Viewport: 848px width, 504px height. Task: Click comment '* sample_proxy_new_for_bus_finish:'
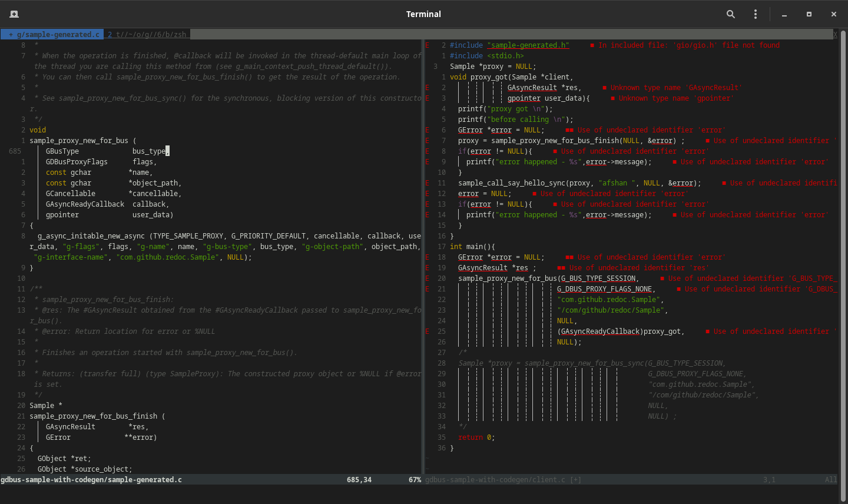coord(104,300)
